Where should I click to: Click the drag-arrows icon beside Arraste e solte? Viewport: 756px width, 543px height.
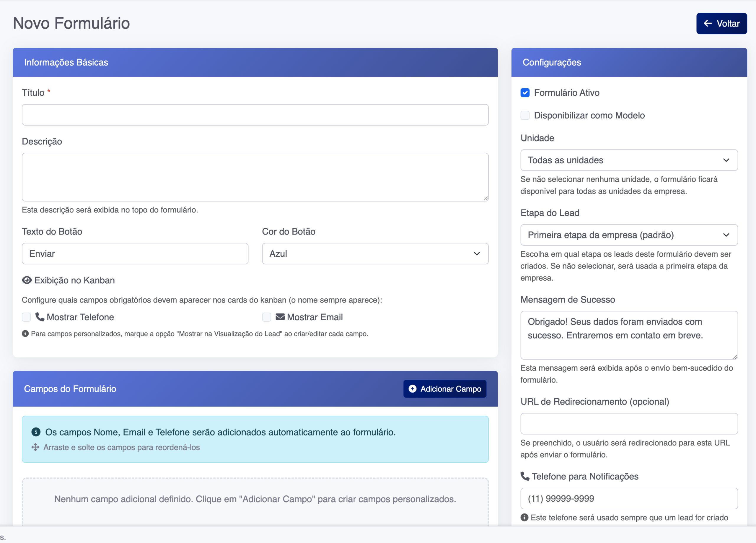click(x=35, y=447)
